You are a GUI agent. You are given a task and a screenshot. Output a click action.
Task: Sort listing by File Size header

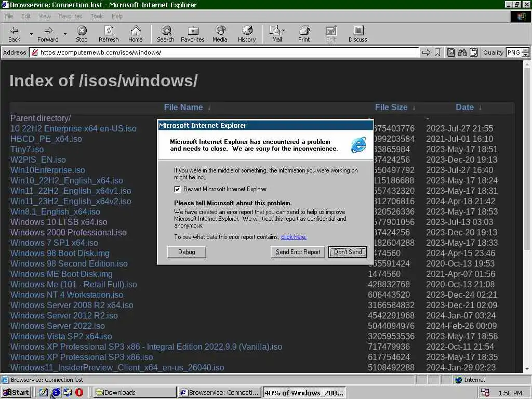[391, 107]
